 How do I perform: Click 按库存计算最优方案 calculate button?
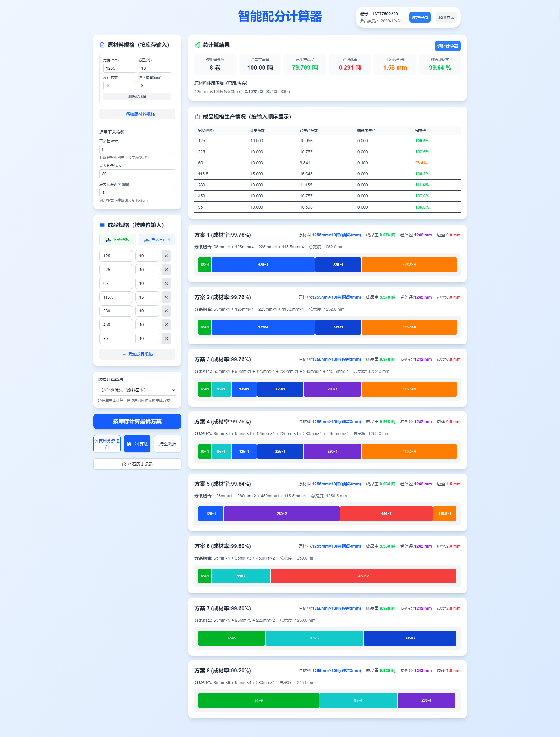(137, 421)
